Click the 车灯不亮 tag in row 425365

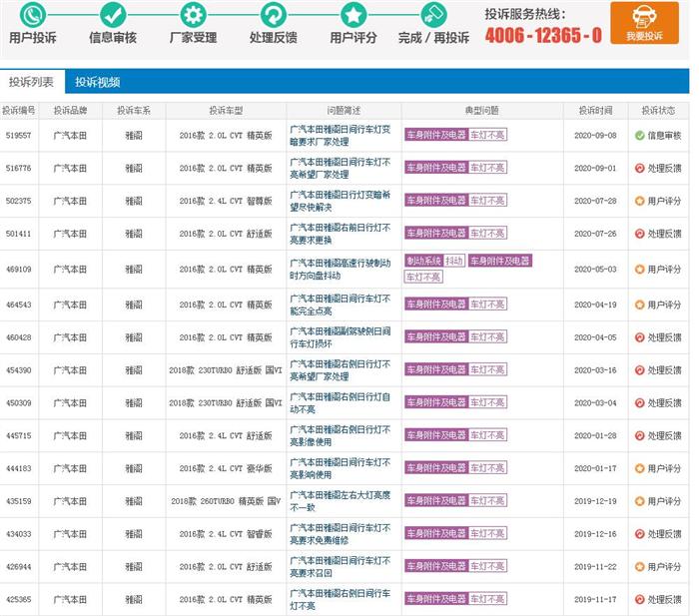click(487, 598)
